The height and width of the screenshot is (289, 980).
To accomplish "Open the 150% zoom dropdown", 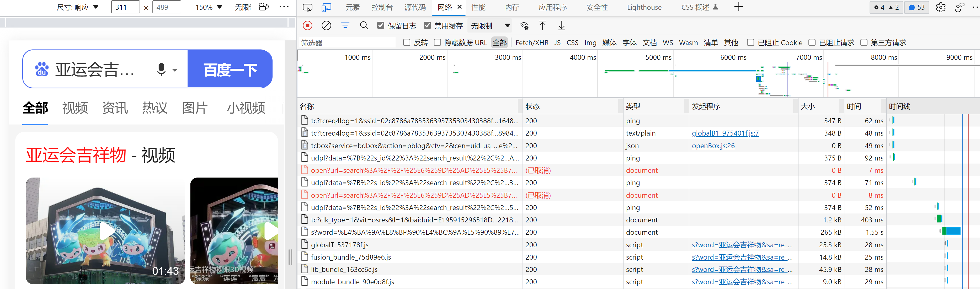I will pyautogui.click(x=209, y=7).
